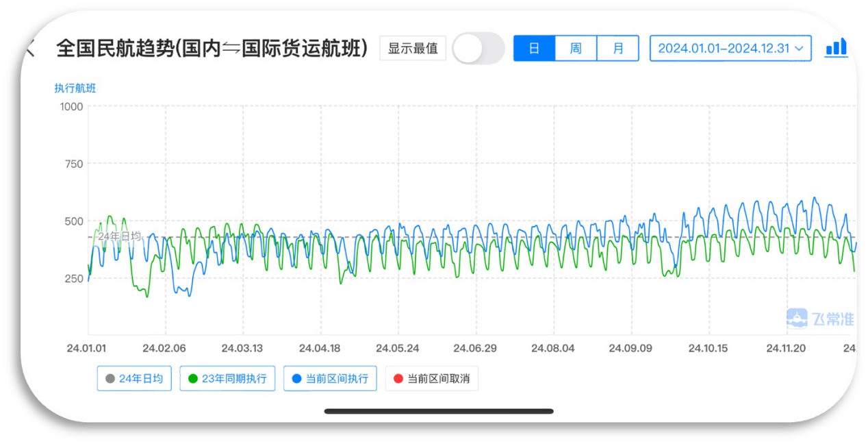
Task: Click the 24.06.29 x-axis date
Action: (476, 347)
